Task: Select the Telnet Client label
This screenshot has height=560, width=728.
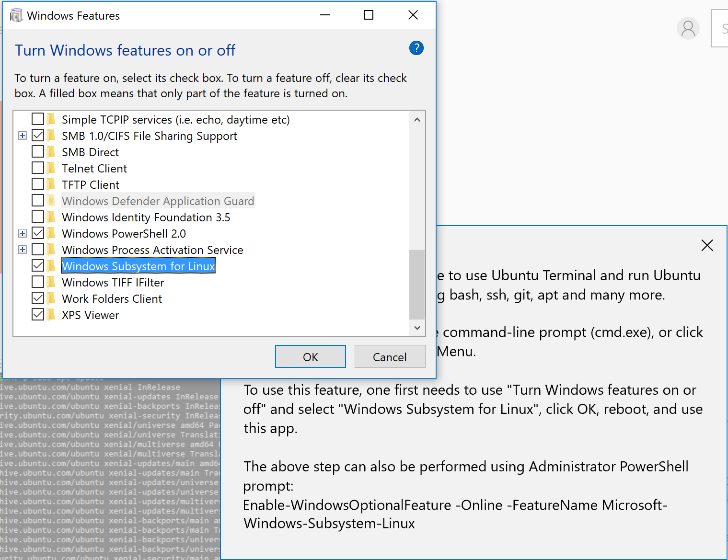Action: point(94,168)
